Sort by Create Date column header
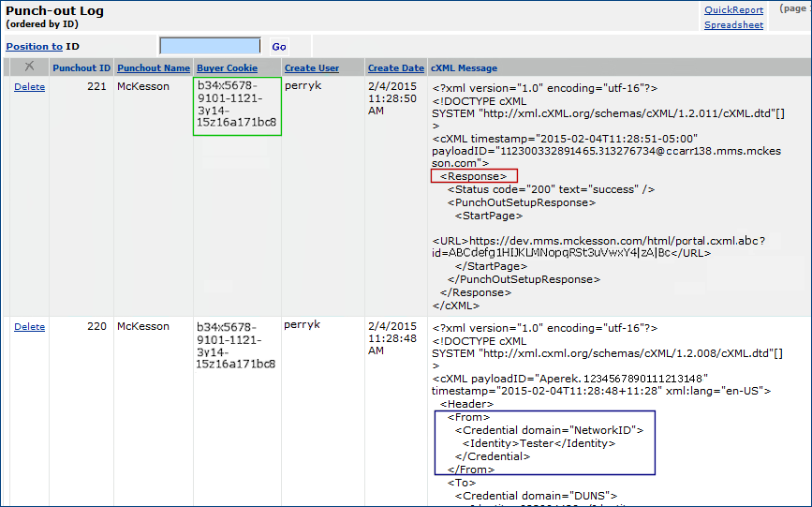This screenshot has width=812, height=507. (x=395, y=67)
